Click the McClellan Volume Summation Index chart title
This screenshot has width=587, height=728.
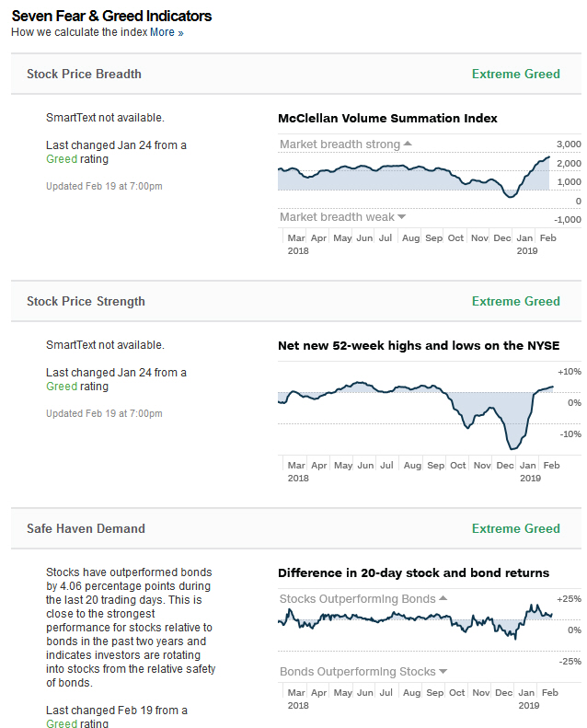(x=387, y=118)
